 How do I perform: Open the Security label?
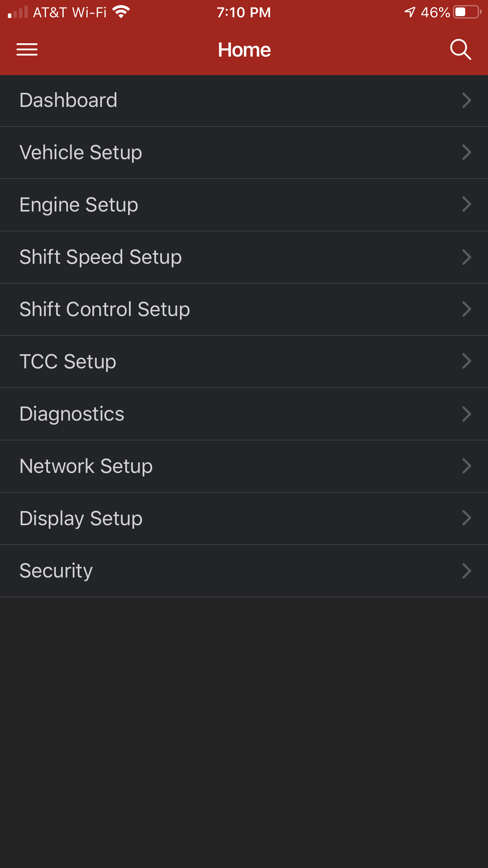[x=56, y=571]
